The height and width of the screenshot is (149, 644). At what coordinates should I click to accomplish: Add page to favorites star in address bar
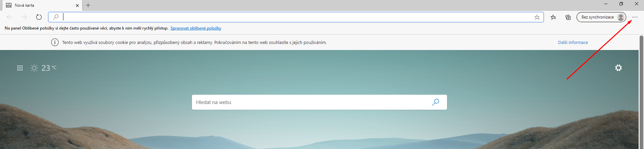(x=537, y=17)
